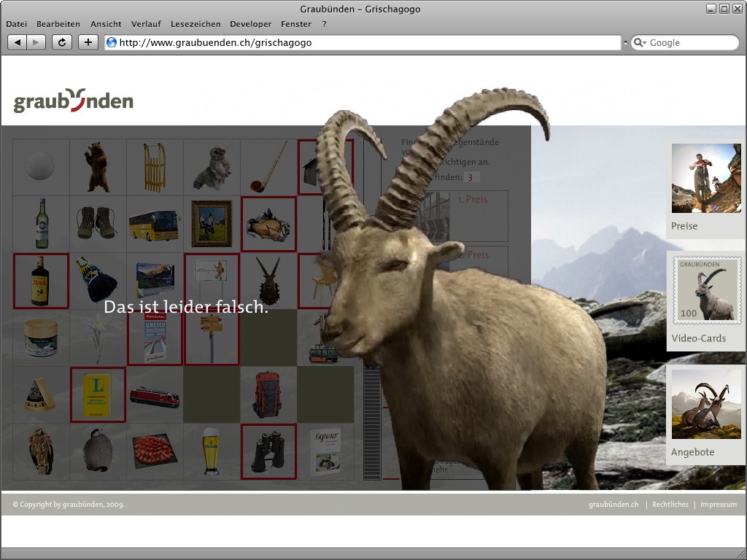Open the Ansicht menu
The width and height of the screenshot is (747, 560).
tap(106, 24)
